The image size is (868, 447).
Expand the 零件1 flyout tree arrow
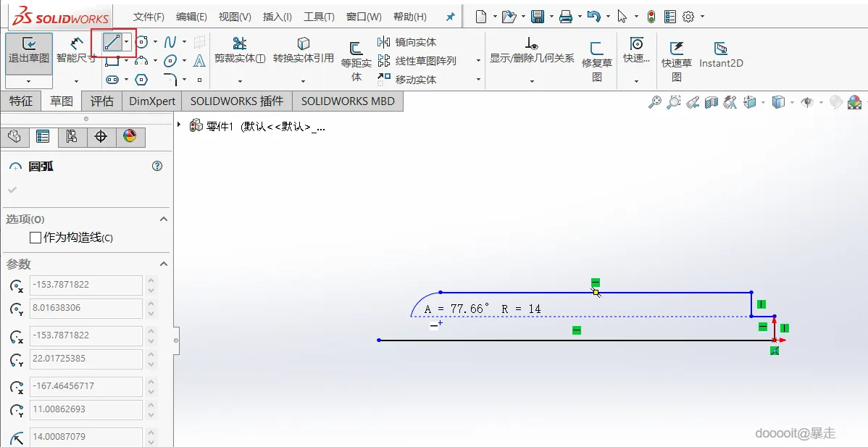179,125
